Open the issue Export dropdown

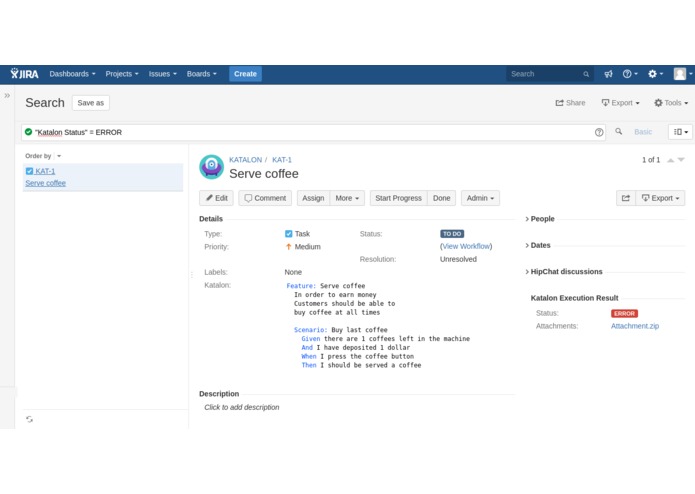pos(660,198)
